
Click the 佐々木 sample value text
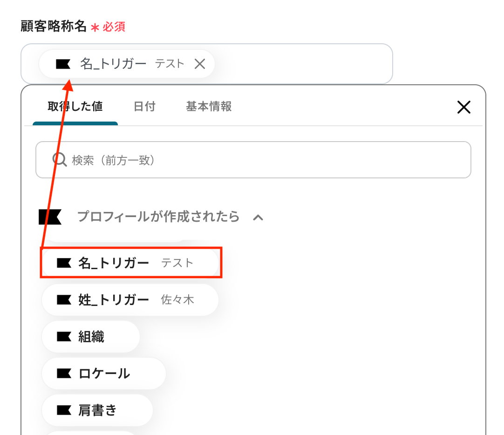click(177, 300)
